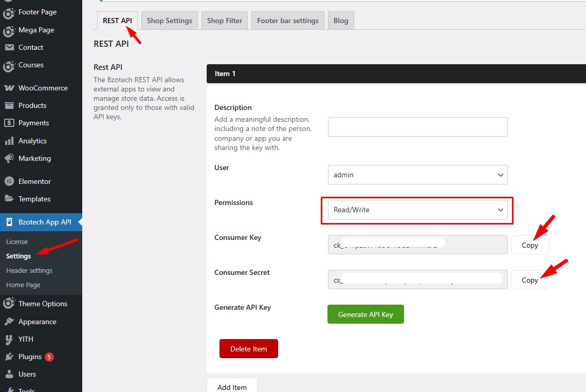Open the Contact menu item
Image resolution: width=586 pixels, height=392 pixels.
coord(41,47)
